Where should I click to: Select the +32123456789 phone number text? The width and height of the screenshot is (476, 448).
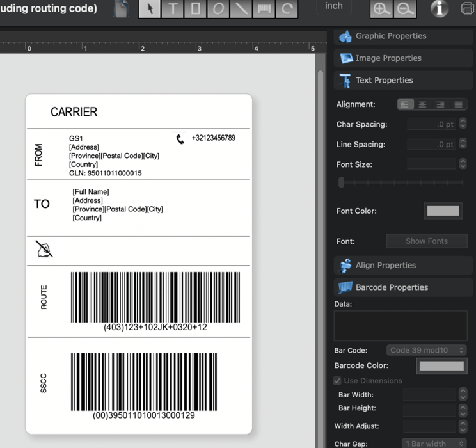214,138
